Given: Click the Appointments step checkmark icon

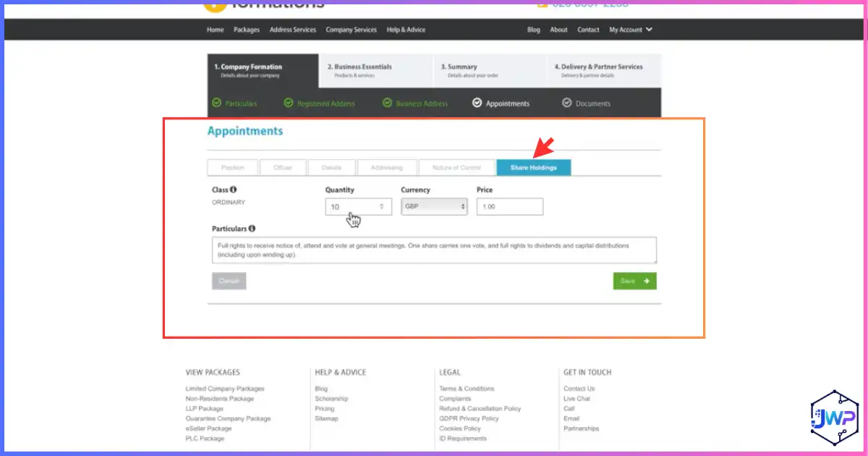Looking at the screenshot, I should point(477,103).
